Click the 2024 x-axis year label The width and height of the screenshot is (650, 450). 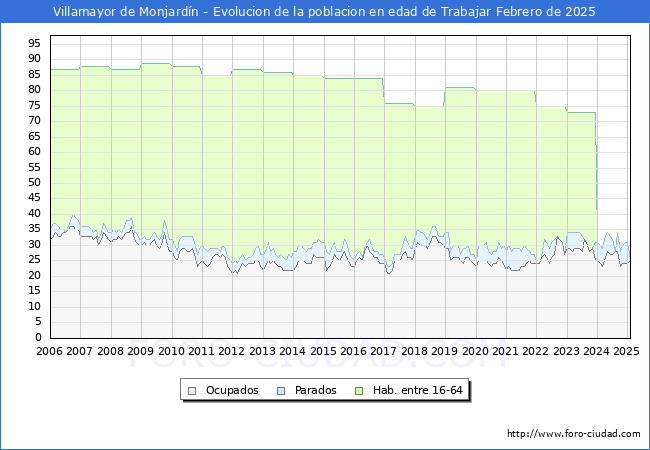[597, 351]
